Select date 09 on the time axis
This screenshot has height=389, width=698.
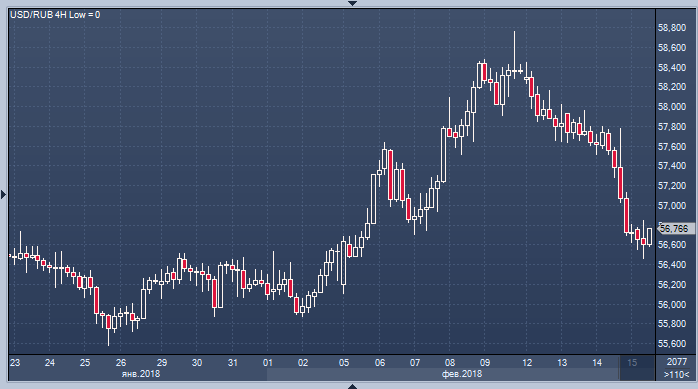[x=485, y=363]
